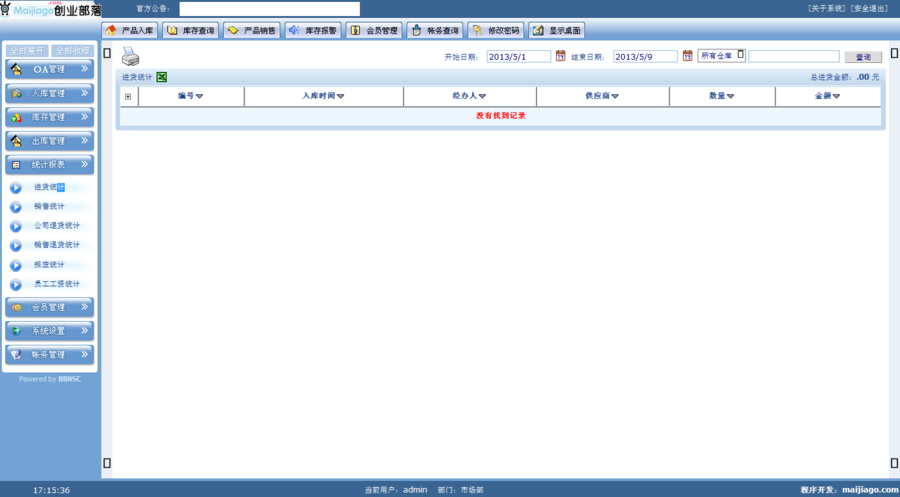Open 进货统计 report link
The width and height of the screenshot is (900, 497).
(49, 187)
